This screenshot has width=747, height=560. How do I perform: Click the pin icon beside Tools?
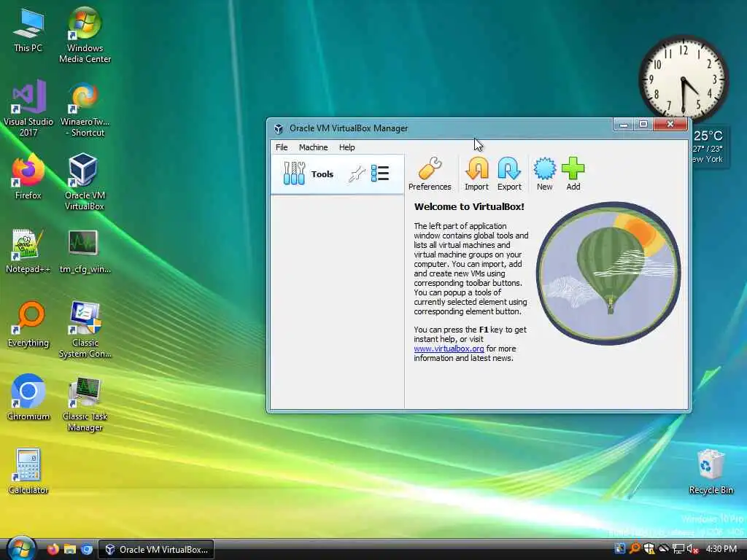coord(356,174)
